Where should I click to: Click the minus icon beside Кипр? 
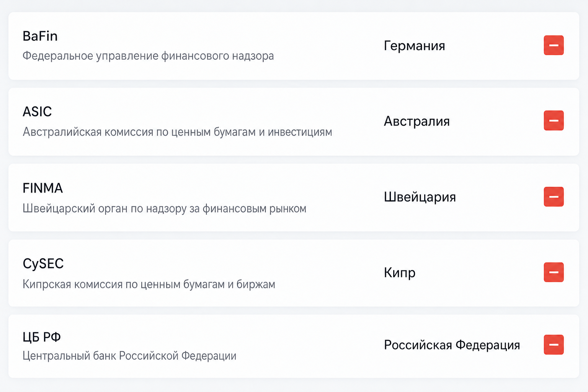pos(554,272)
